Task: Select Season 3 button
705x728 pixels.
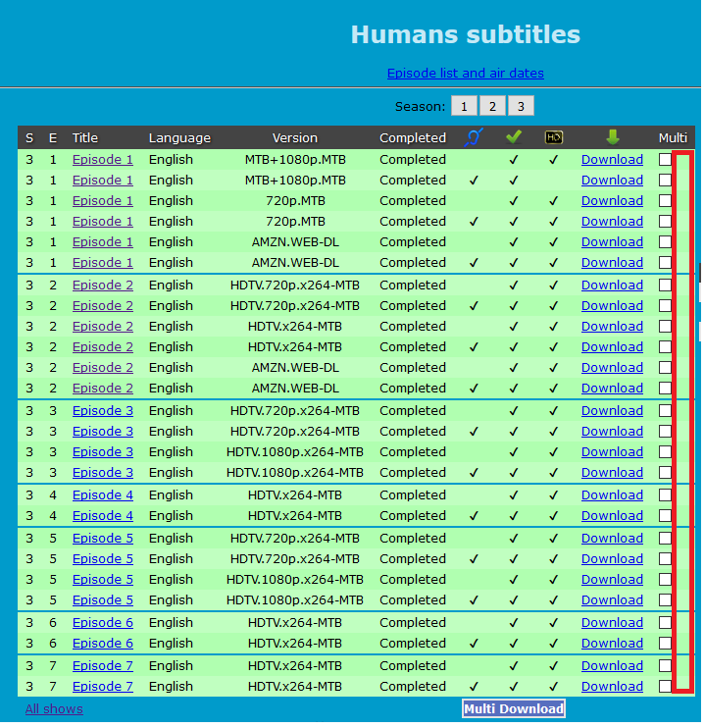Action: tap(521, 106)
